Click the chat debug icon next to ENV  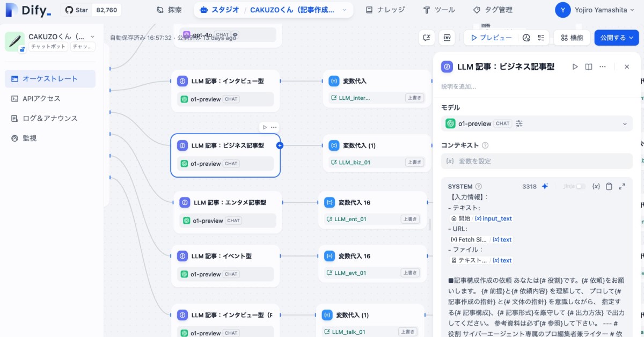click(426, 38)
